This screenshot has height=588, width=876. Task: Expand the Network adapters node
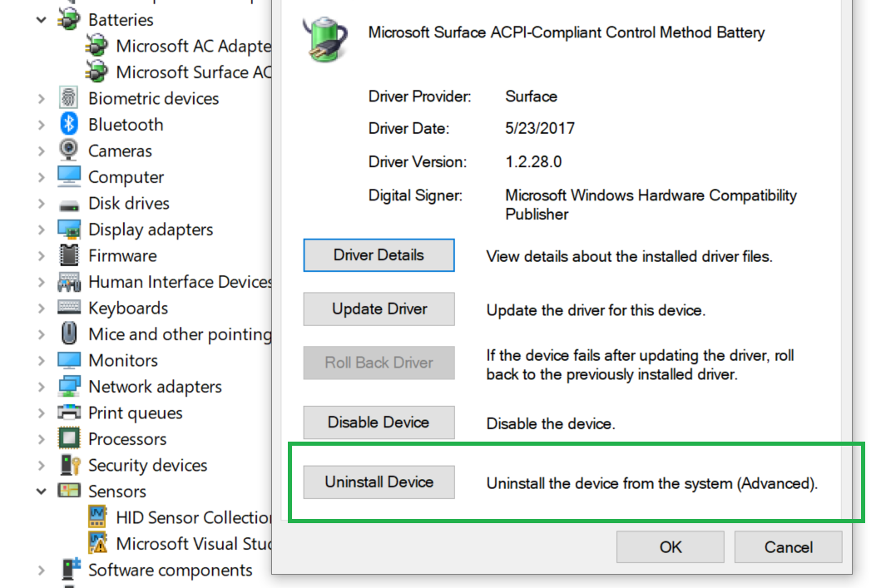pos(42,387)
